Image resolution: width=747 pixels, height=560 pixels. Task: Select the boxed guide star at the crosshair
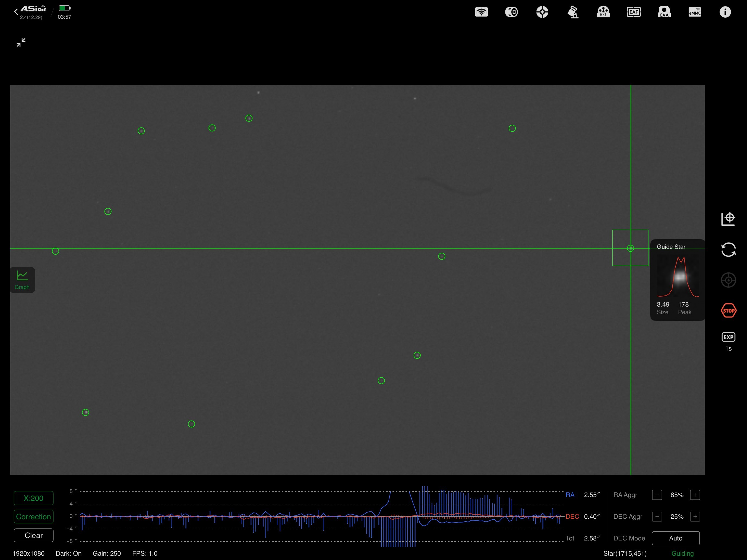coord(630,248)
